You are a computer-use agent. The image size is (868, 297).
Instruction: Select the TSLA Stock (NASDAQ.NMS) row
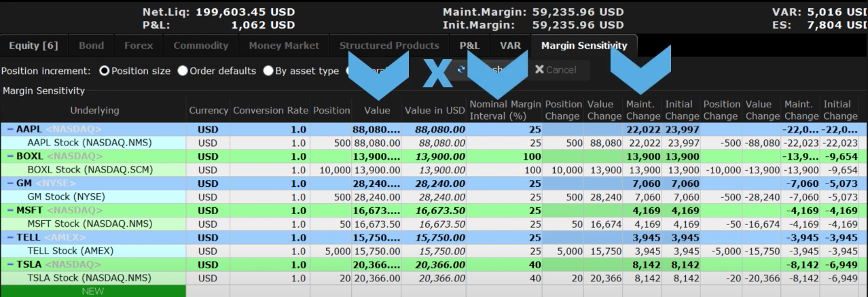93,277
